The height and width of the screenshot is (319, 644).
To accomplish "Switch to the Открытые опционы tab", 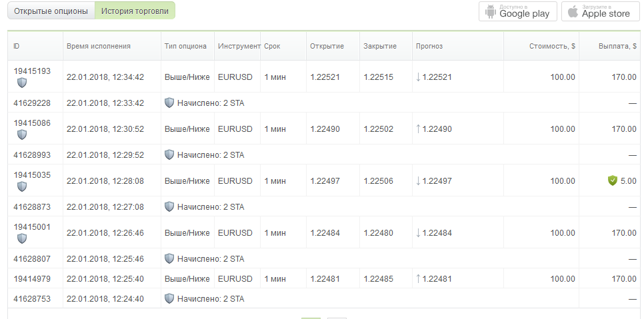I will (x=51, y=11).
